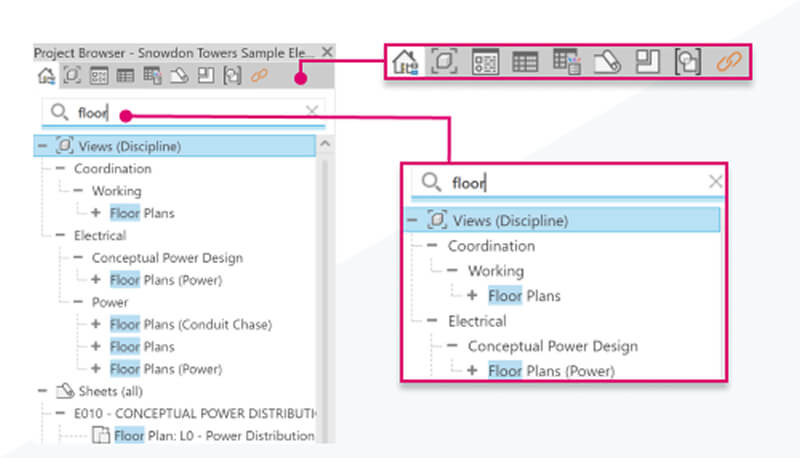Viewport: 800px width, 458px height.
Task: Collapse the Electrical node in small Project Browser
Action: coord(60,235)
